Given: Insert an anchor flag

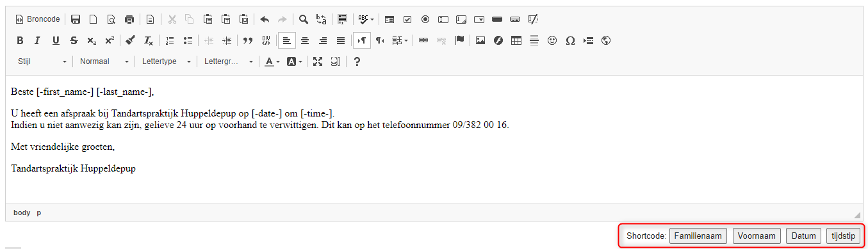Looking at the screenshot, I should click(x=459, y=40).
